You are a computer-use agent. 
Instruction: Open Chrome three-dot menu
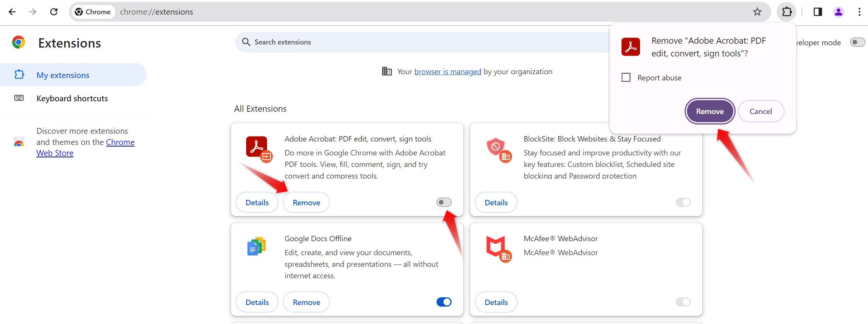[859, 12]
